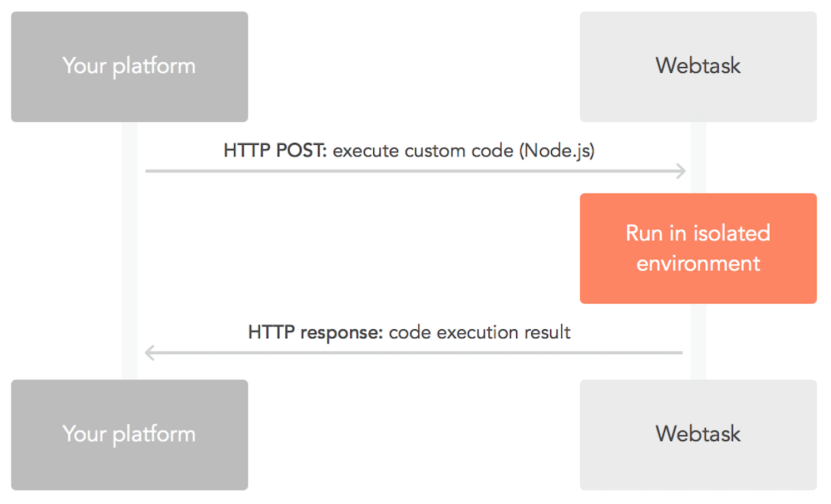Viewport: 831px width, 504px height.
Task: Click the word 'Webtask' in the top box
Action: 698,66
